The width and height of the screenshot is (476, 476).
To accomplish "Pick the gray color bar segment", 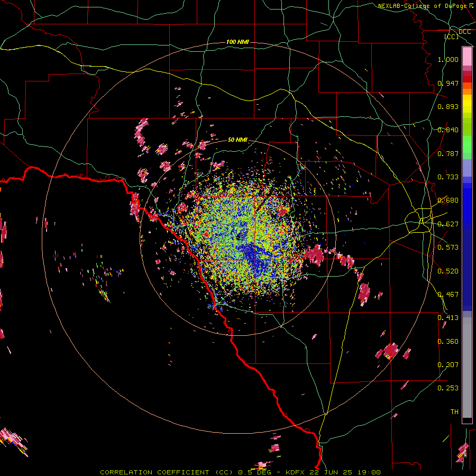I will pyautogui.click(x=467, y=368).
